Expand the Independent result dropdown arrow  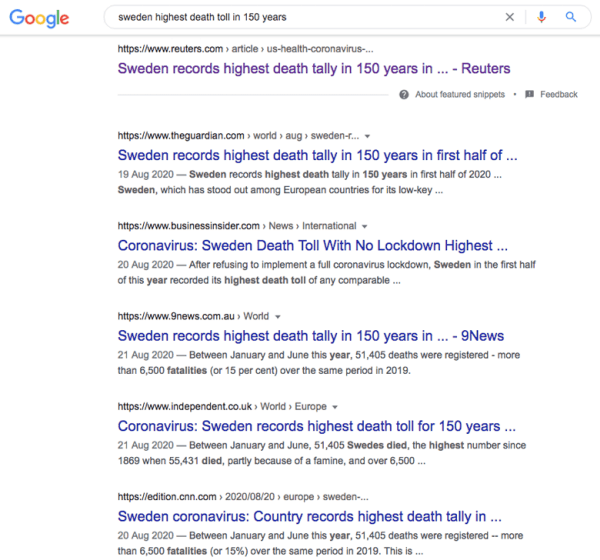[x=335, y=407]
